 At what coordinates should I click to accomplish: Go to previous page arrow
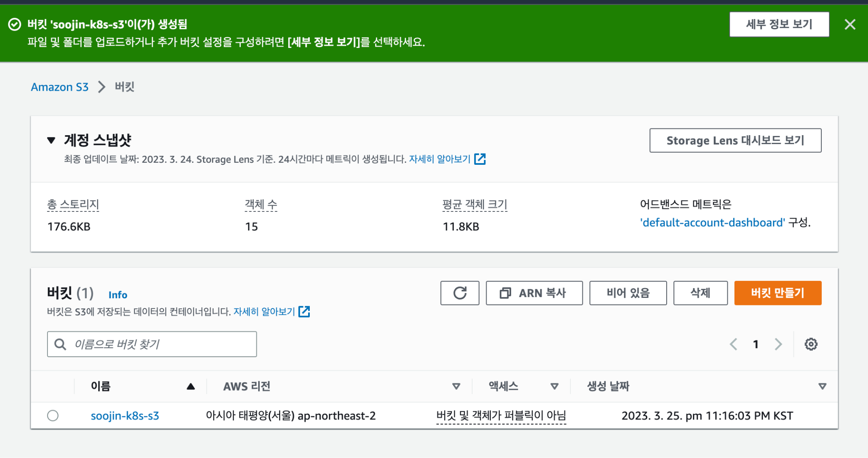[734, 344]
